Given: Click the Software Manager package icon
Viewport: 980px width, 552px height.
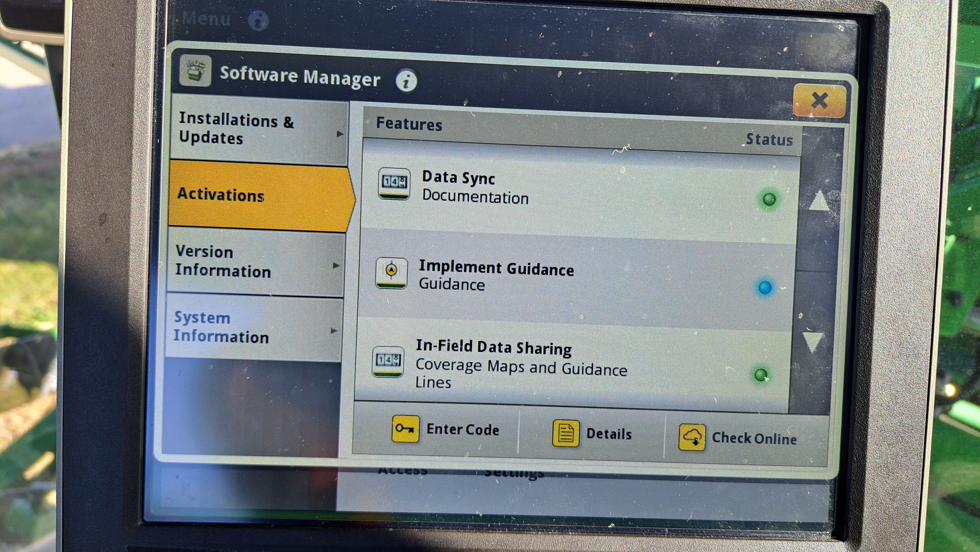Looking at the screenshot, I should coord(195,71).
